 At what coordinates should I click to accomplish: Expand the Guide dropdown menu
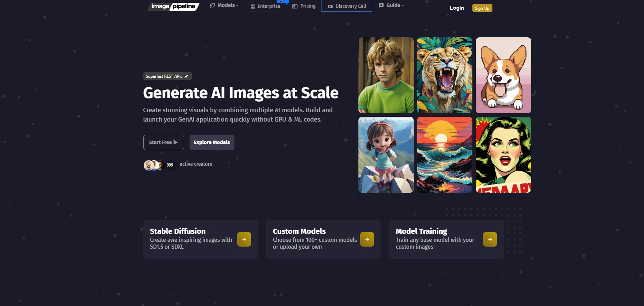point(391,6)
